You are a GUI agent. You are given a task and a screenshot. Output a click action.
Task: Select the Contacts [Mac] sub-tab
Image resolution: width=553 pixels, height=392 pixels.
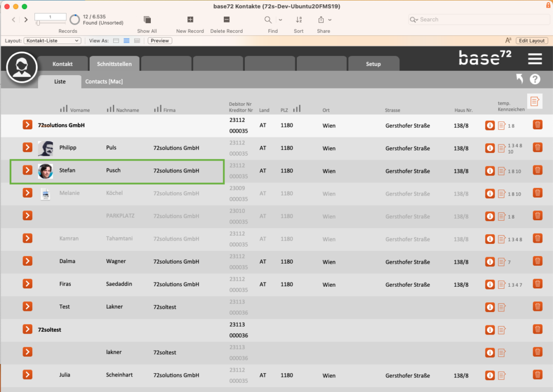click(x=104, y=82)
